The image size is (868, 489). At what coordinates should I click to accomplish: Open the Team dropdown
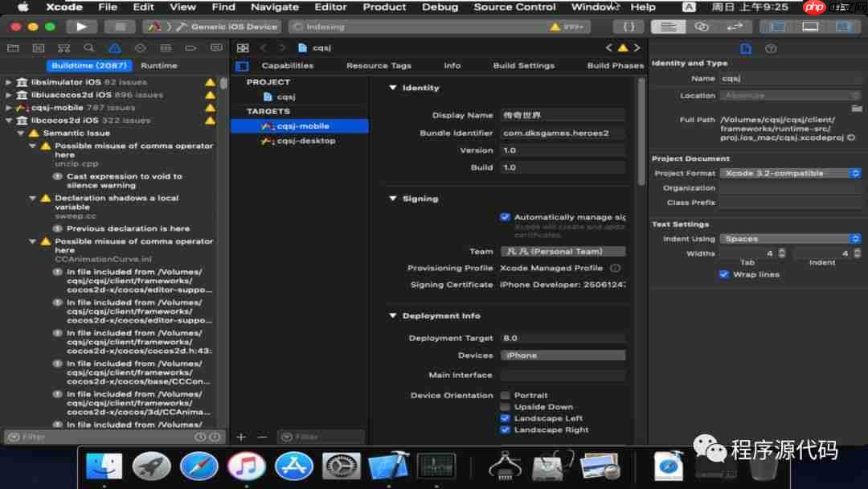(563, 252)
